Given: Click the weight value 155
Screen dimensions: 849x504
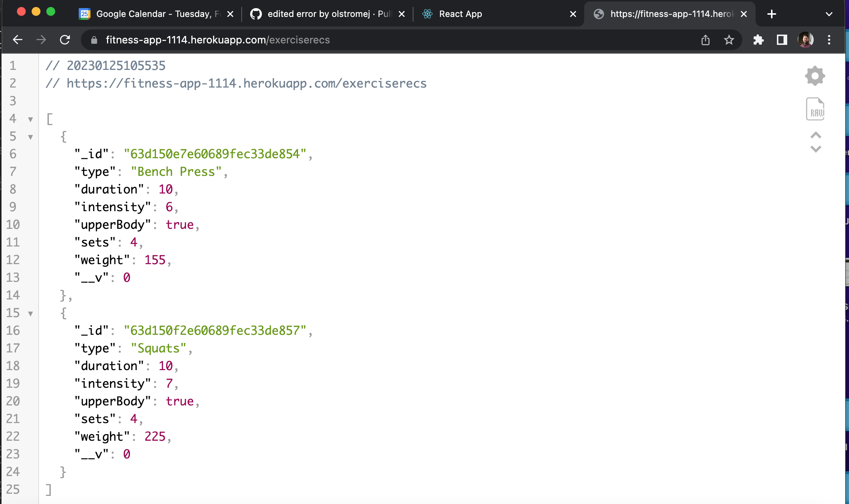Looking at the screenshot, I should point(155,260).
